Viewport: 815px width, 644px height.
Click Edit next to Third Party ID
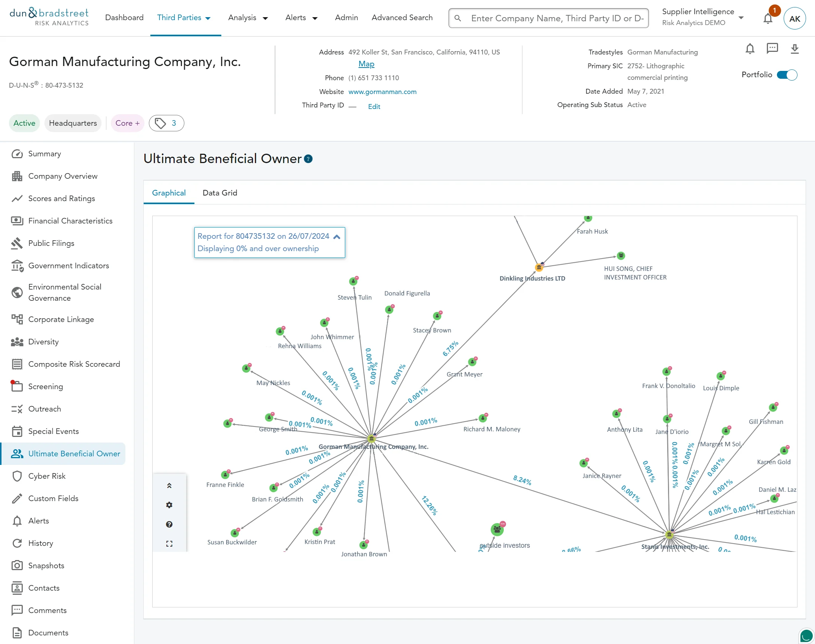(x=374, y=107)
